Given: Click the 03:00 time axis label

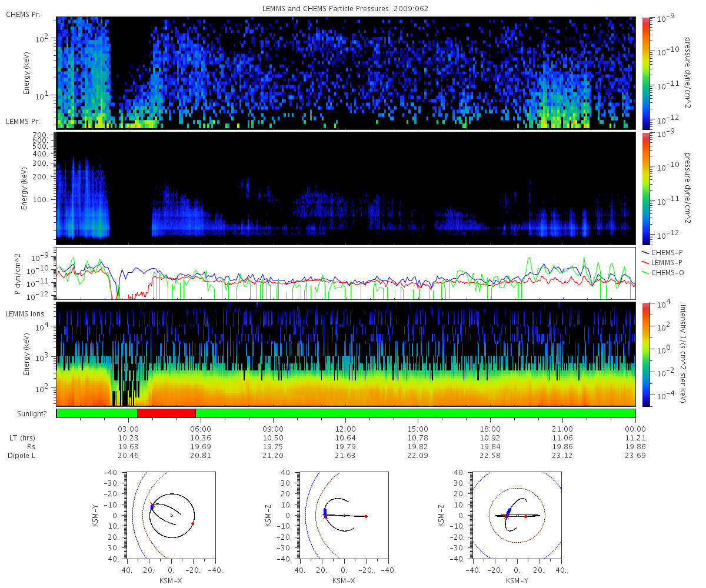Looking at the screenshot, I should click(128, 429).
